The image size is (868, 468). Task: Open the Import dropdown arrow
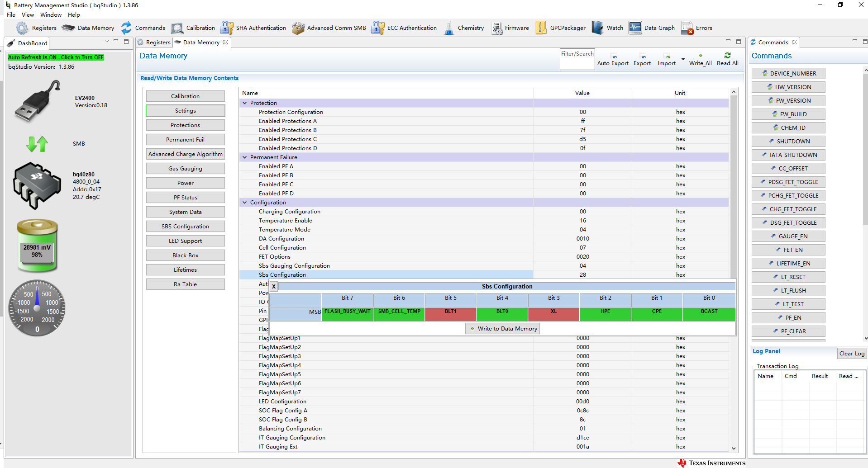click(x=683, y=59)
